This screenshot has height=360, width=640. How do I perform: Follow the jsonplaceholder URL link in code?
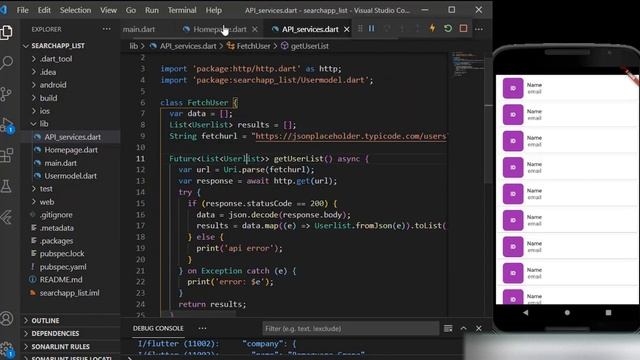point(351,136)
